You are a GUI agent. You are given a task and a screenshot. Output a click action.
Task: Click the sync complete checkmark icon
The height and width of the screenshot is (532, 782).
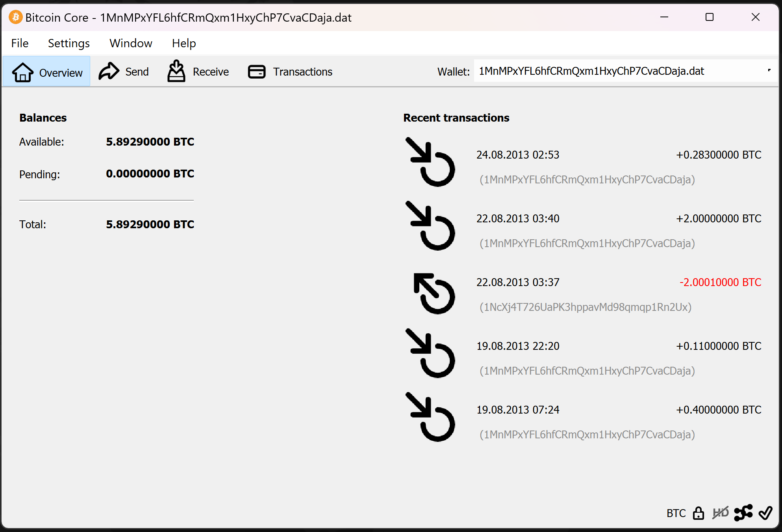[765, 513]
